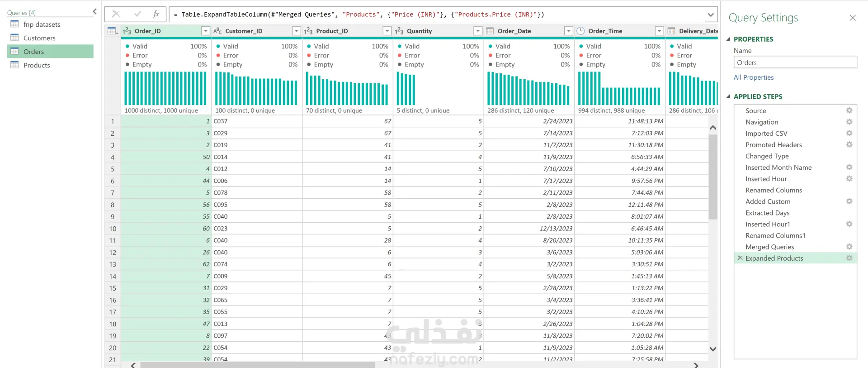Open settings gear for the Source step
The image size is (868, 368).
849,110
